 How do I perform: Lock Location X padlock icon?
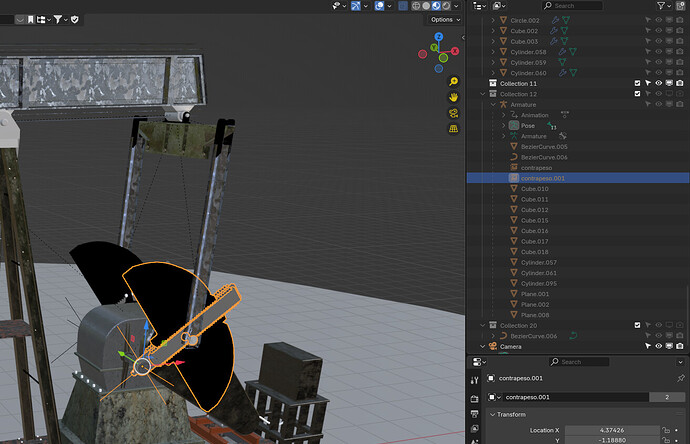pyautogui.click(x=666, y=430)
